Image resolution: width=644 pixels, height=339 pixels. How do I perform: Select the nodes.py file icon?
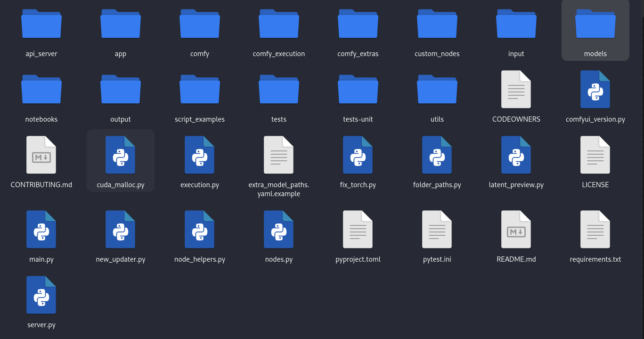[x=279, y=229]
